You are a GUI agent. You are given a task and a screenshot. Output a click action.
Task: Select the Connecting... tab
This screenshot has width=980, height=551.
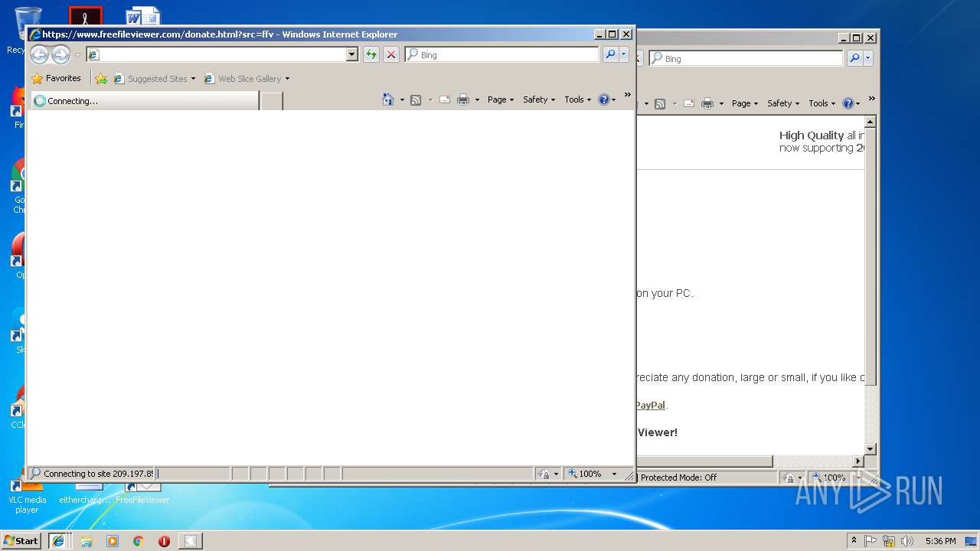(144, 100)
